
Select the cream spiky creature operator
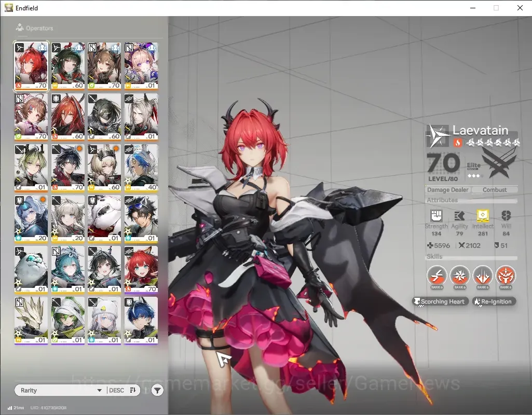[31, 321]
